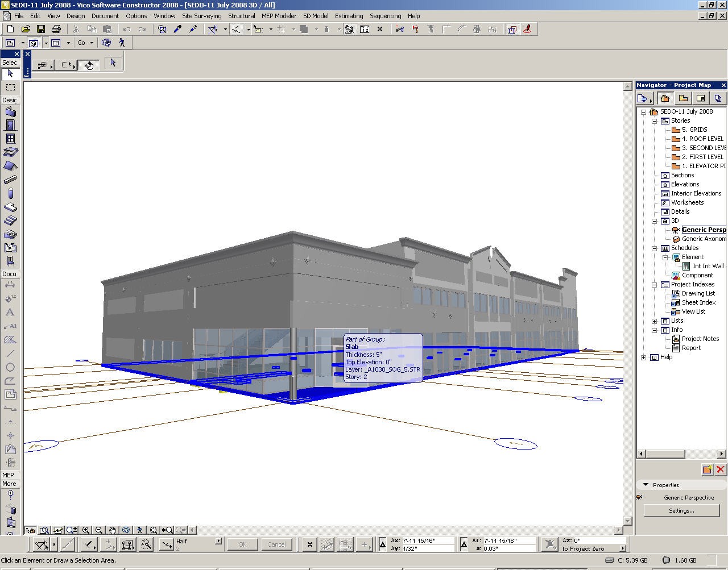Open the Design menu
The image size is (728, 570).
[x=76, y=16]
